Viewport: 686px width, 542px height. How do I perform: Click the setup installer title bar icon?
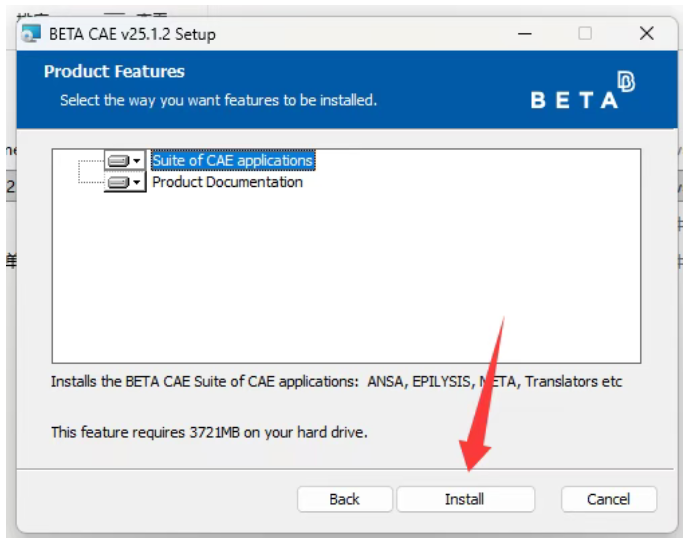(31, 34)
